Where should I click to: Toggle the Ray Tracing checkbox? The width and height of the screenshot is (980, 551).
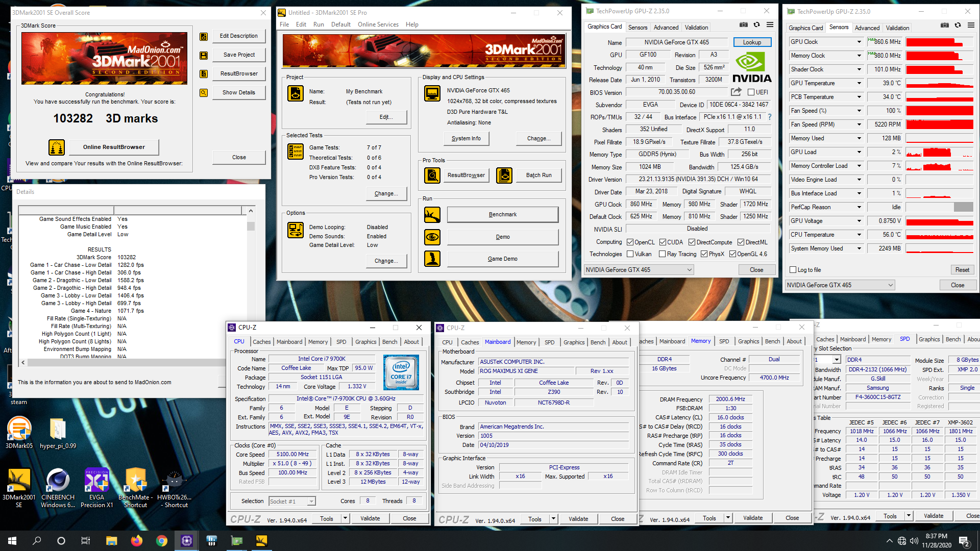tap(662, 254)
